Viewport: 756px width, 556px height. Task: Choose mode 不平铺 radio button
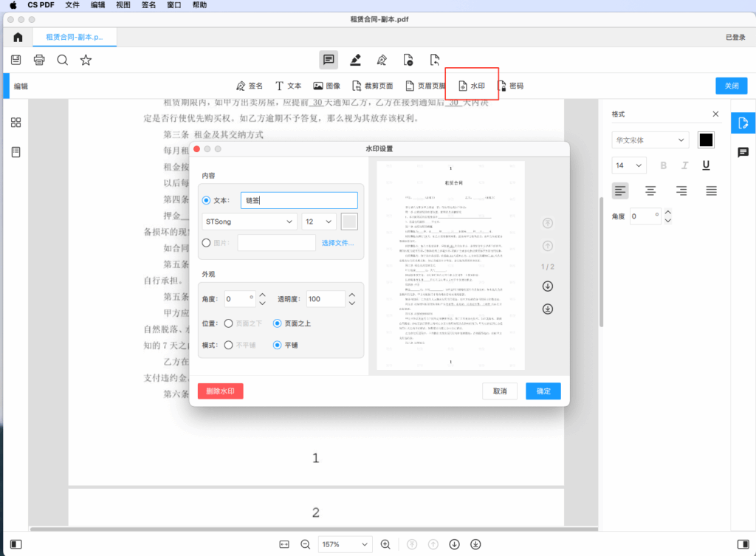coord(229,345)
